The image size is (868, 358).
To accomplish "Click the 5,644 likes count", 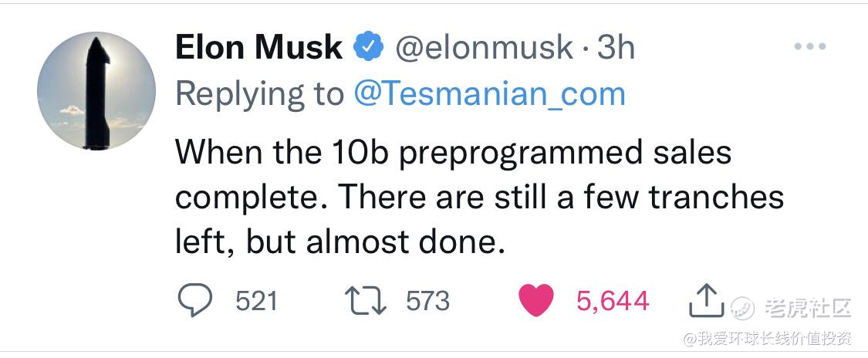I will pos(613,302).
